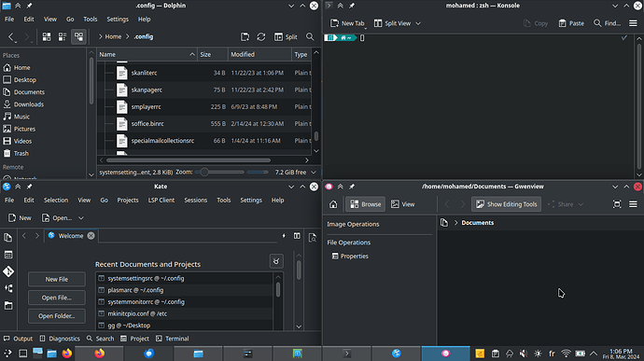
Task: Expand hidden system tray icons arrow
Action: click(x=594, y=354)
